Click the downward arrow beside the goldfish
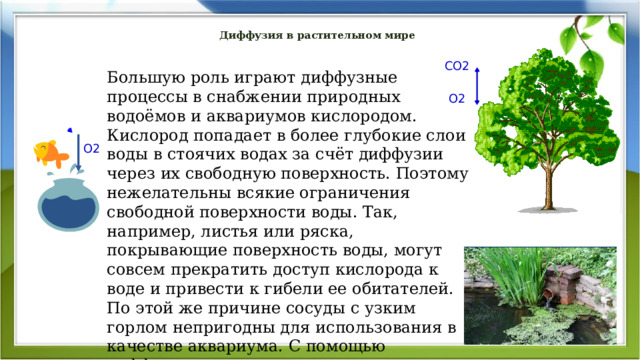Image resolution: width=640 pixels, height=360 pixels. [x=78, y=153]
